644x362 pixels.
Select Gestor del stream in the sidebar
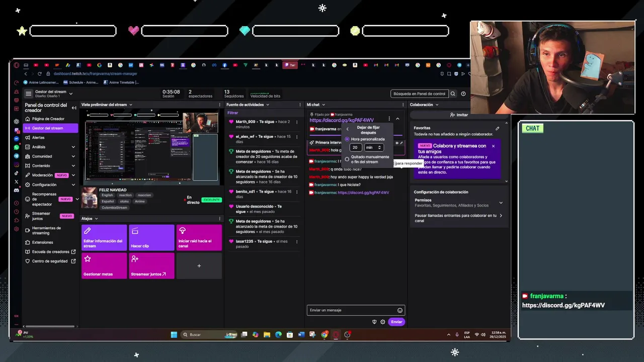coord(50,128)
